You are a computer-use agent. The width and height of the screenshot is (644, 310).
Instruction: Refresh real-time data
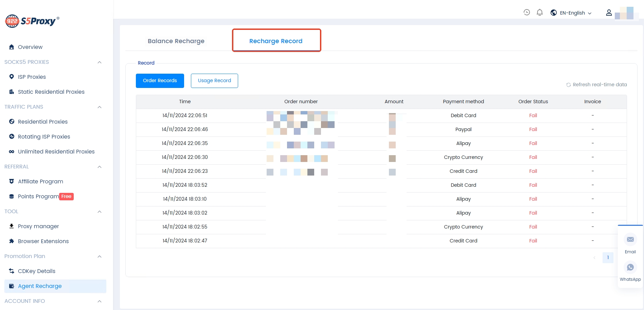596,85
